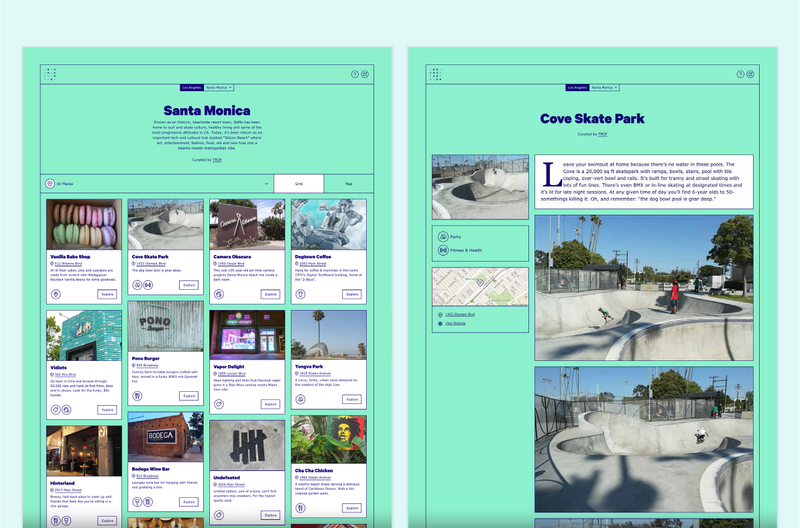
Task: Click the location pin beside 1453 Olympic Blvd in the sidebar
Action: click(440, 315)
